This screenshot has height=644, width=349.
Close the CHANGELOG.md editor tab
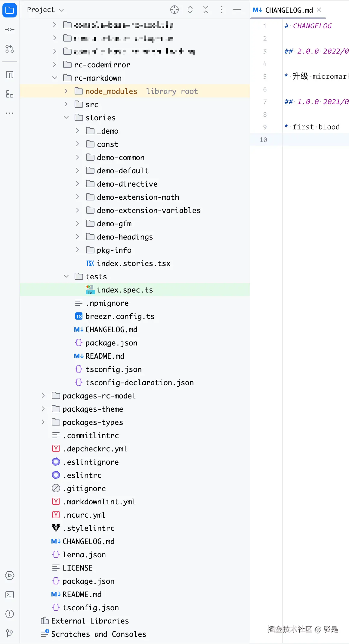pyautogui.click(x=319, y=10)
